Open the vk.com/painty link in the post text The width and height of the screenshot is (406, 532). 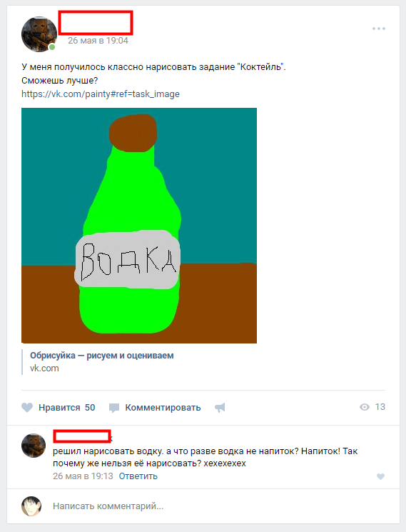[x=101, y=94]
